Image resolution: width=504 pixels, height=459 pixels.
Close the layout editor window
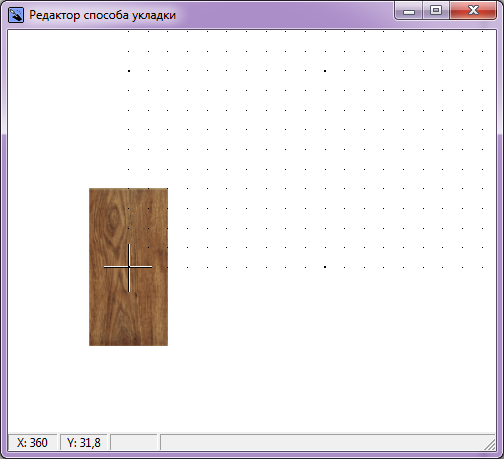click(473, 11)
